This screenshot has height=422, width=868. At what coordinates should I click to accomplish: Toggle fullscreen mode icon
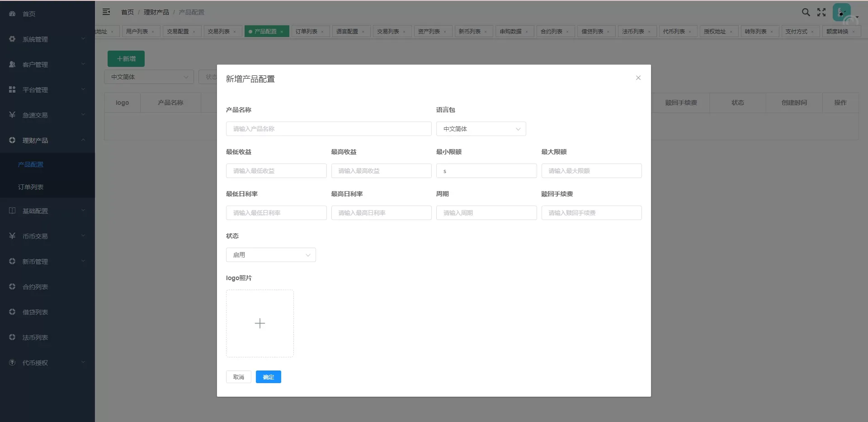pyautogui.click(x=821, y=12)
